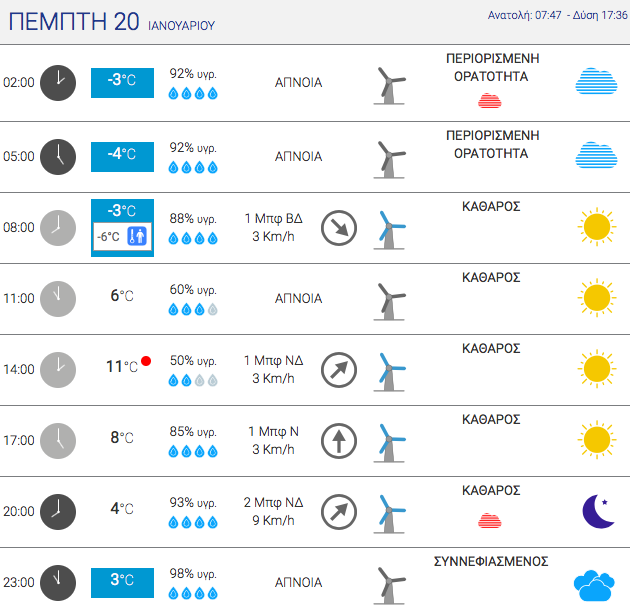The height and width of the screenshot is (614, 630).
Task: Click the moon icon at 20:00
Action: pos(598,511)
